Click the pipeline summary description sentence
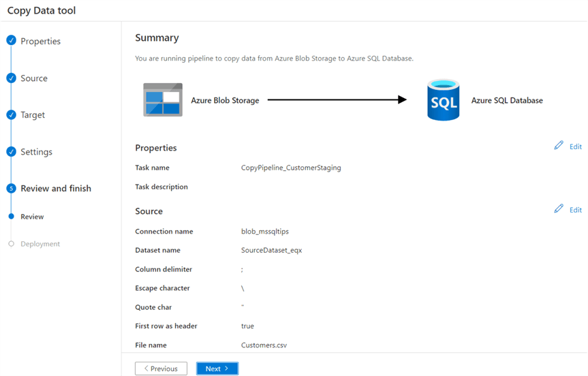The image size is (588, 376). click(x=274, y=59)
